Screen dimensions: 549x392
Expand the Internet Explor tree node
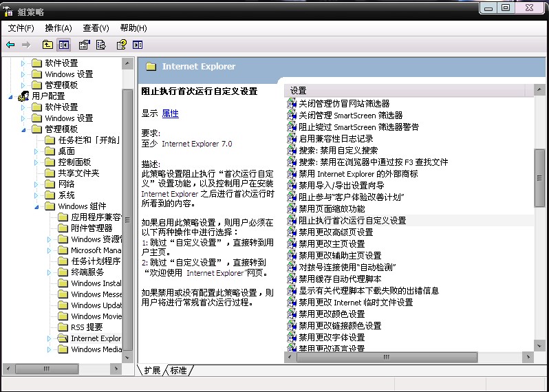(49, 338)
